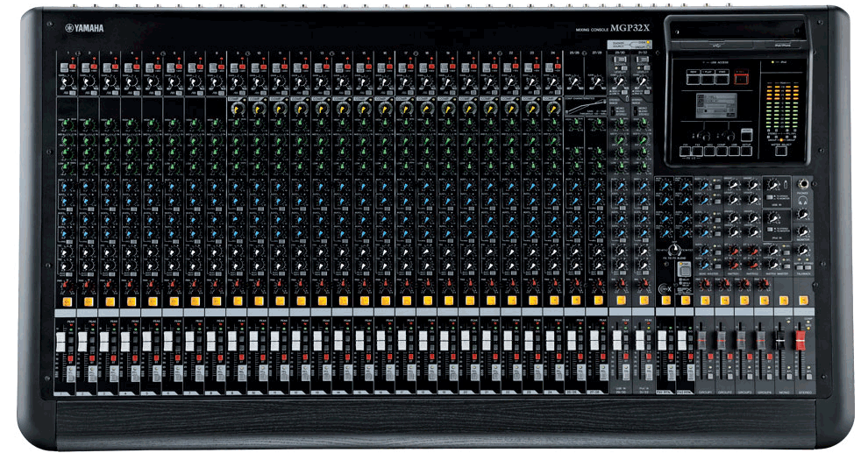
Task: Push the METER SELECT button under the level meters
Action: pyautogui.click(x=781, y=151)
